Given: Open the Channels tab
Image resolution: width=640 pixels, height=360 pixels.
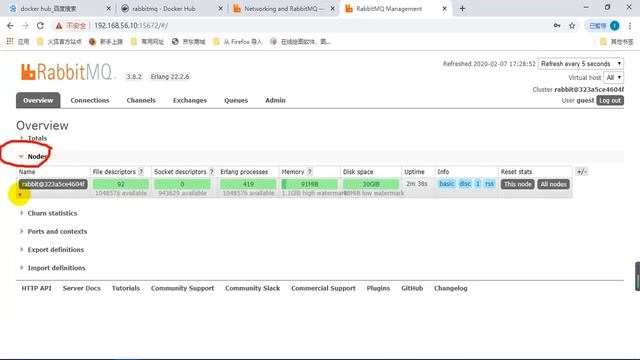Looking at the screenshot, I should (x=141, y=100).
